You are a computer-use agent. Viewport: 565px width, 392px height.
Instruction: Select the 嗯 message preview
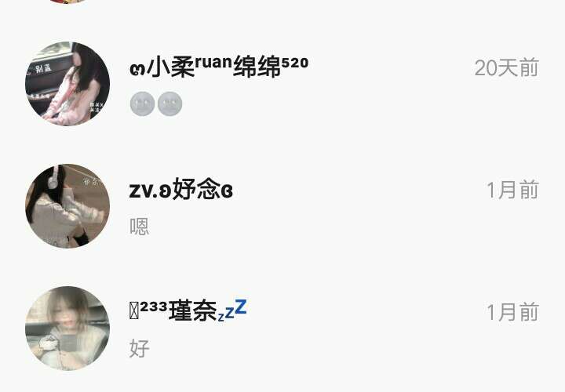coord(139,227)
